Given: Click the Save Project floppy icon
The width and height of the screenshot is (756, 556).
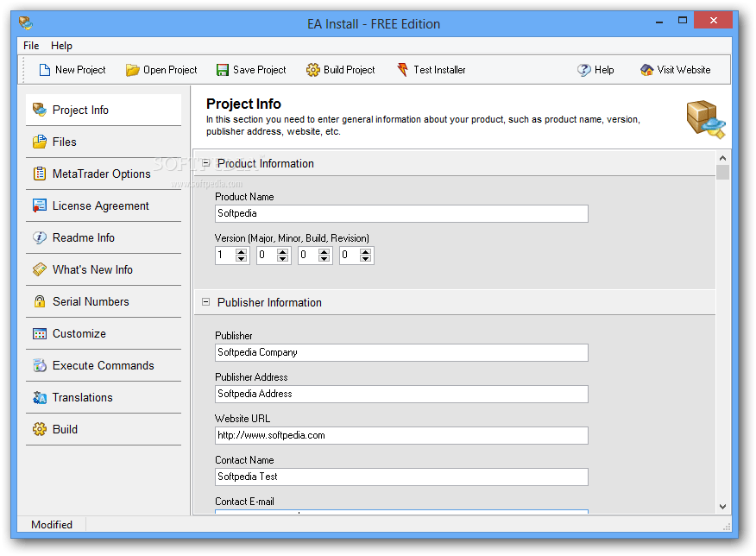Looking at the screenshot, I should click(223, 71).
